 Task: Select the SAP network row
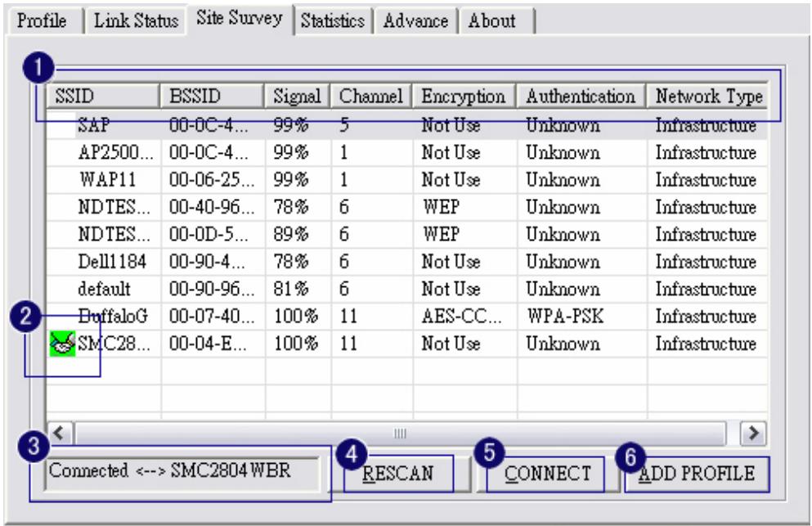pos(407,125)
